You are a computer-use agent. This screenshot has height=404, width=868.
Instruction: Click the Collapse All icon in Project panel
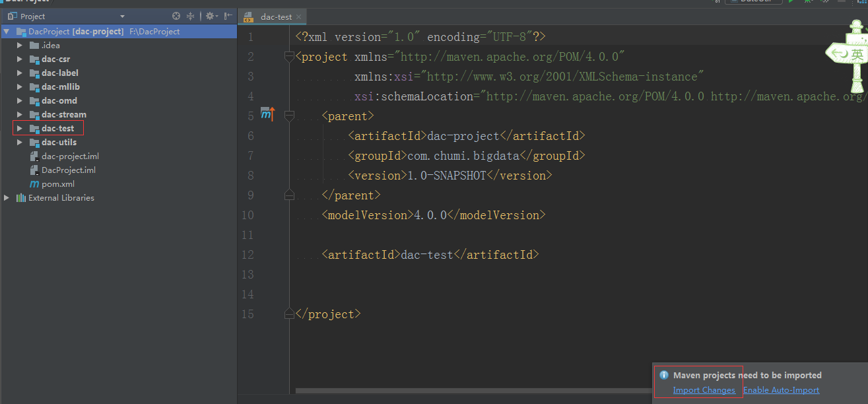[191, 16]
